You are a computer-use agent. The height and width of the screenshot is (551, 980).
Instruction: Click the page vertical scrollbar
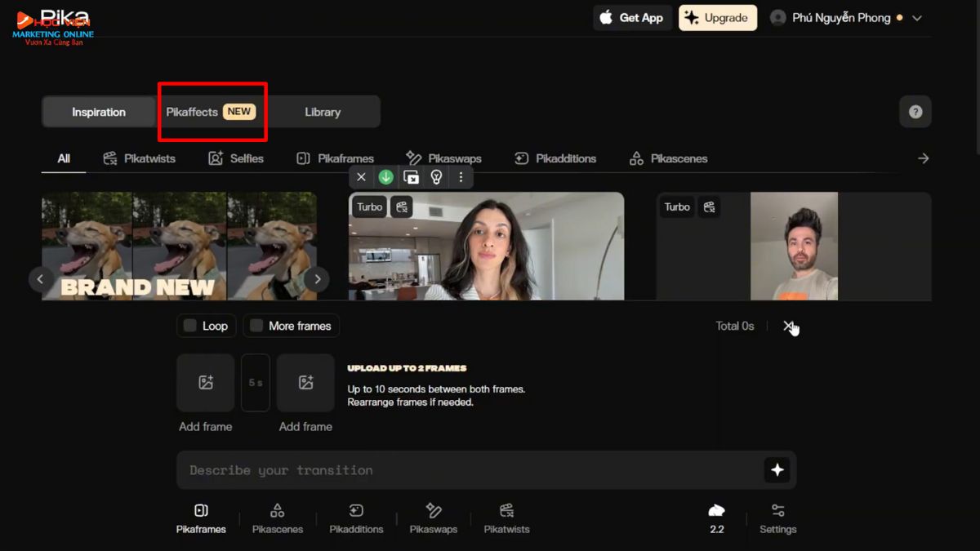[x=977, y=78]
